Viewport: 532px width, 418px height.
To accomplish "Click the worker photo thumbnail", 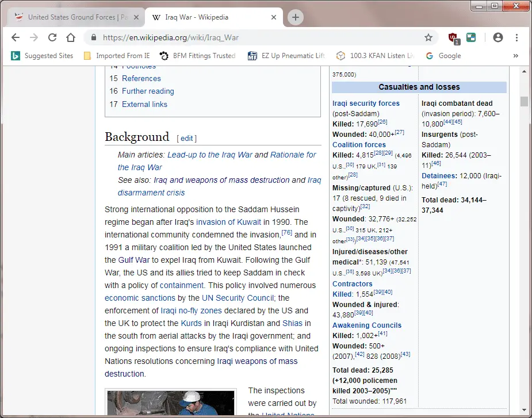I will 171,402.
